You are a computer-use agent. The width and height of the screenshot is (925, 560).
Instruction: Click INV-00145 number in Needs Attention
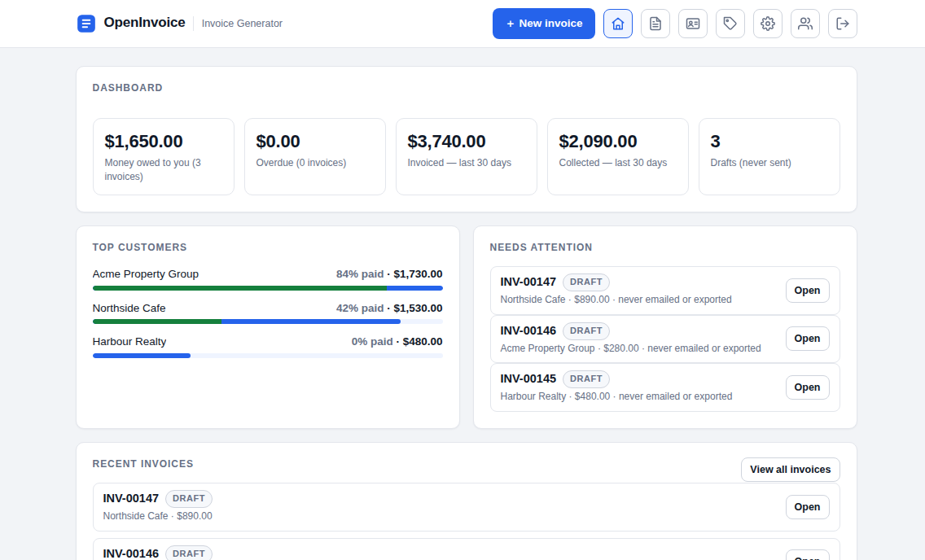click(528, 378)
